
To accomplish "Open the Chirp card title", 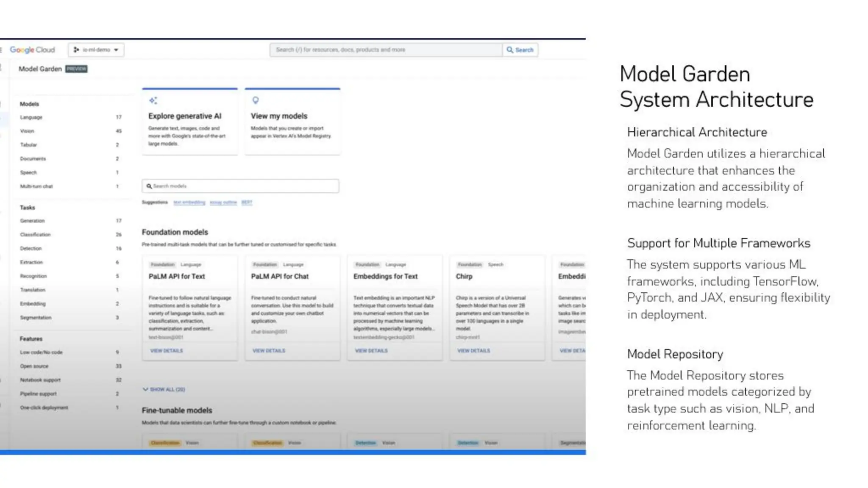I will point(464,276).
